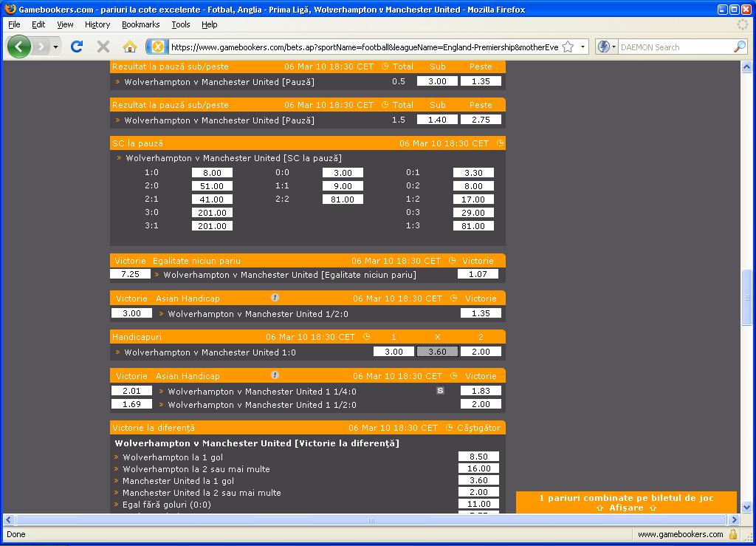Open the Back/Forward history dropdown arrow
The image size is (756, 546).
[x=56, y=47]
